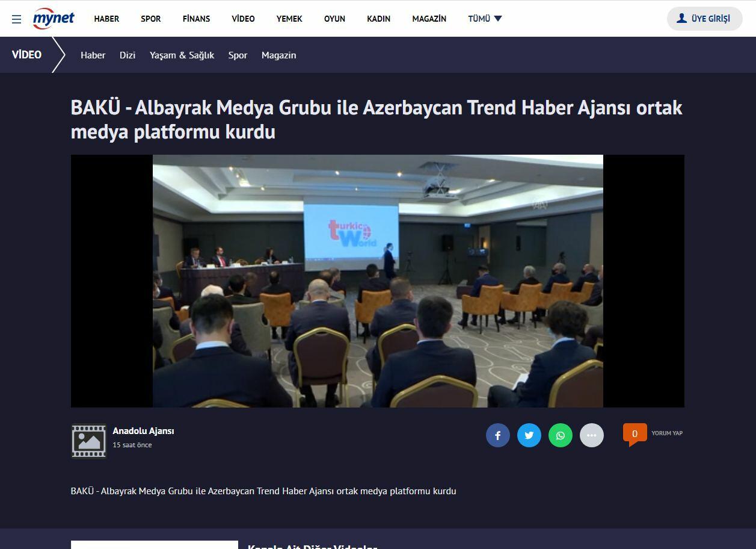Share video on Facebook
This screenshot has width=756, height=549.
497,435
